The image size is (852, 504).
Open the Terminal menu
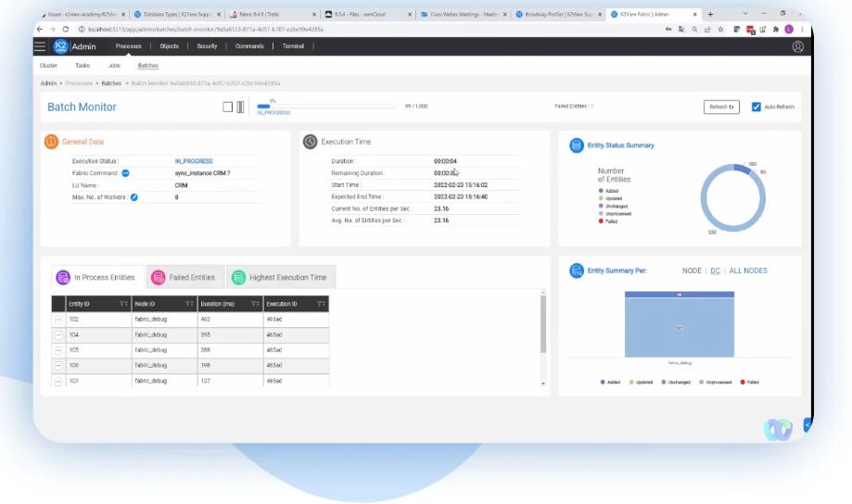click(293, 46)
